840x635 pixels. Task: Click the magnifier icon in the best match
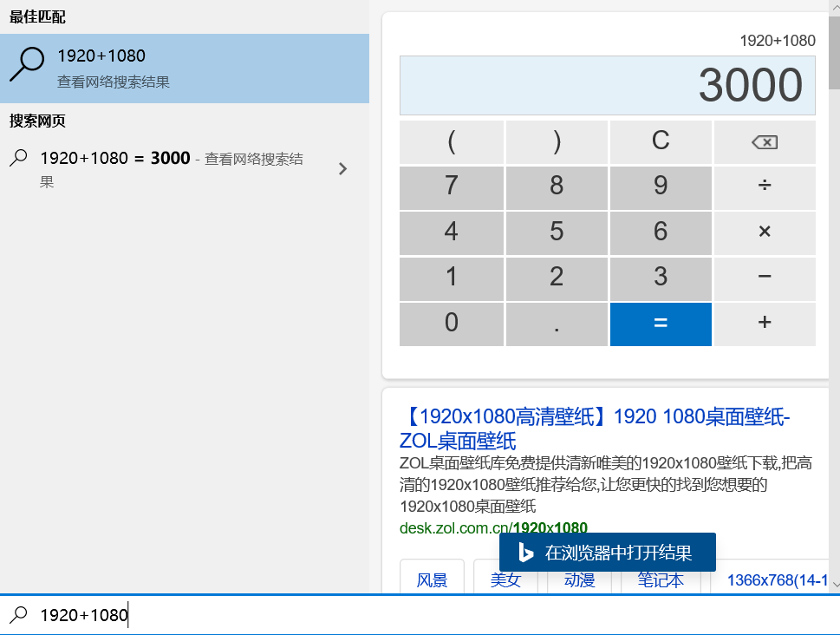[26, 65]
